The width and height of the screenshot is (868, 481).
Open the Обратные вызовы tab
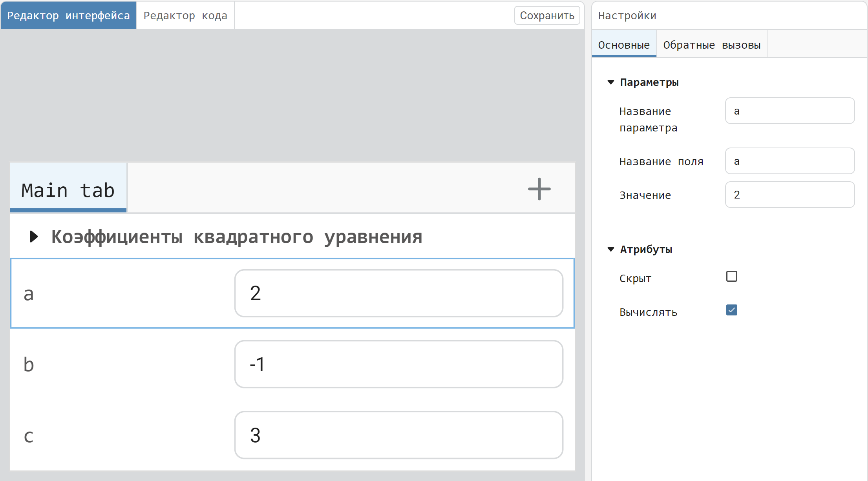712,44
